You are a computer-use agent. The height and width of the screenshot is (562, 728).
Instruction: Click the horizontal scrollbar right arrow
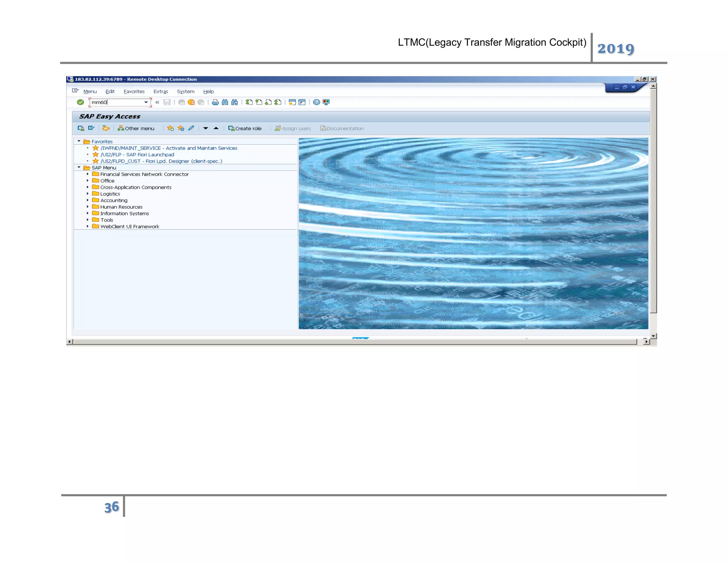(646, 342)
